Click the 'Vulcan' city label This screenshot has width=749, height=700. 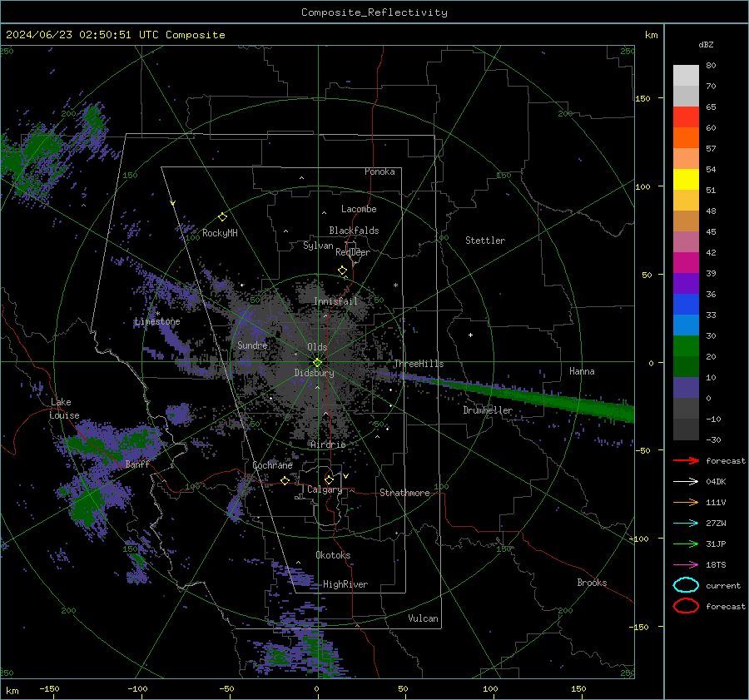point(423,618)
